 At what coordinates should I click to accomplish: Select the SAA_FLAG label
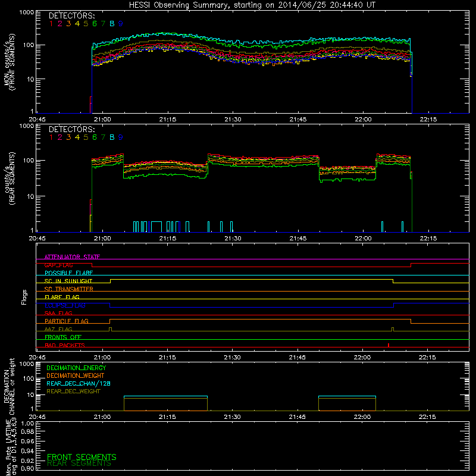pos(58,313)
